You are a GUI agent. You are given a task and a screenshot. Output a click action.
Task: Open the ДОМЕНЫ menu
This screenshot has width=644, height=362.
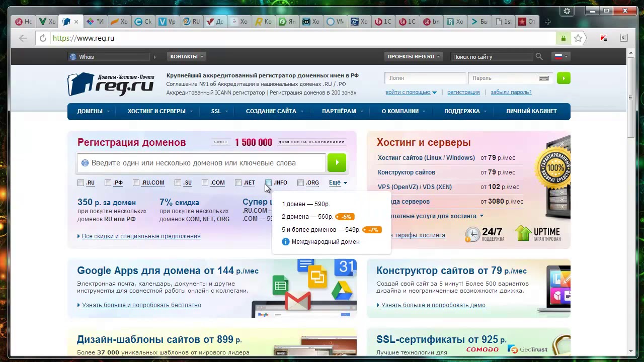click(x=93, y=111)
